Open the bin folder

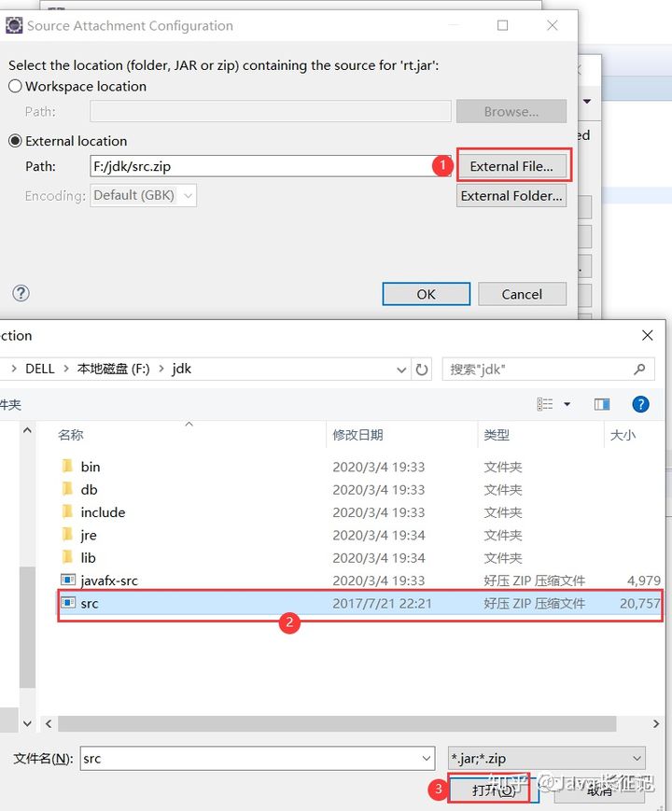[x=91, y=467]
